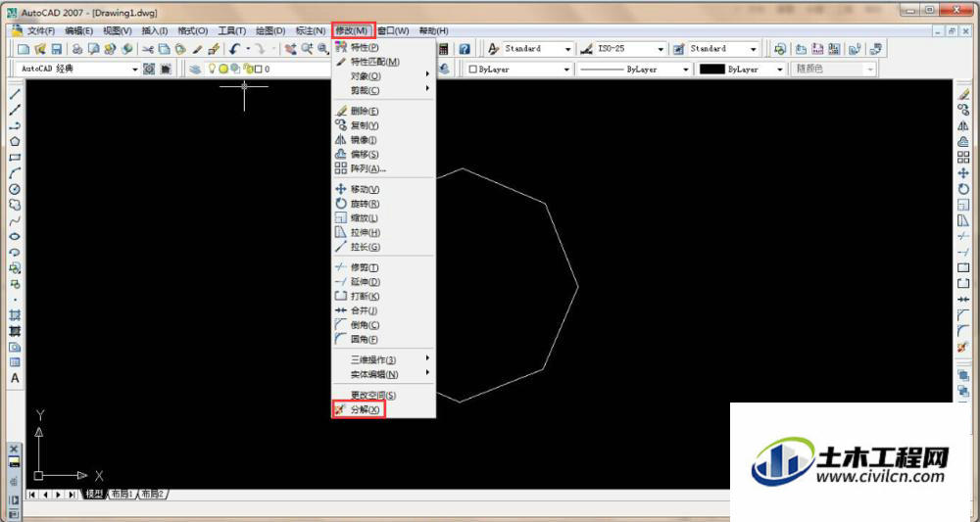Select the Multiline Text 'A' tool
This screenshot has width=980, height=522.
tap(15, 378)
